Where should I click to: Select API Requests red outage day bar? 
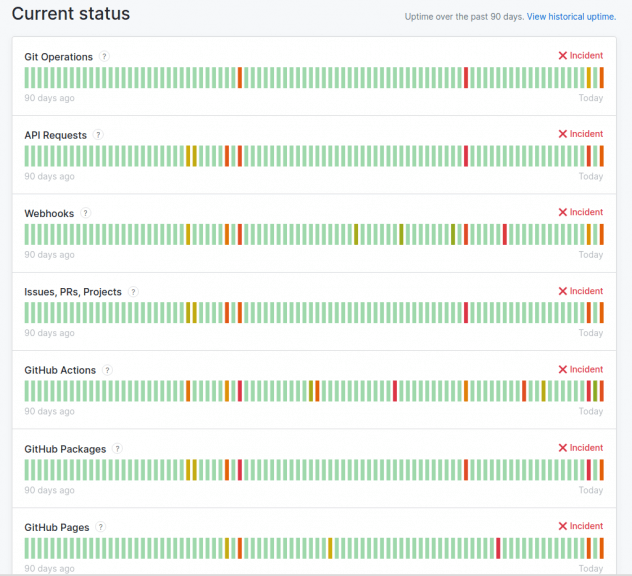(466, 156)
